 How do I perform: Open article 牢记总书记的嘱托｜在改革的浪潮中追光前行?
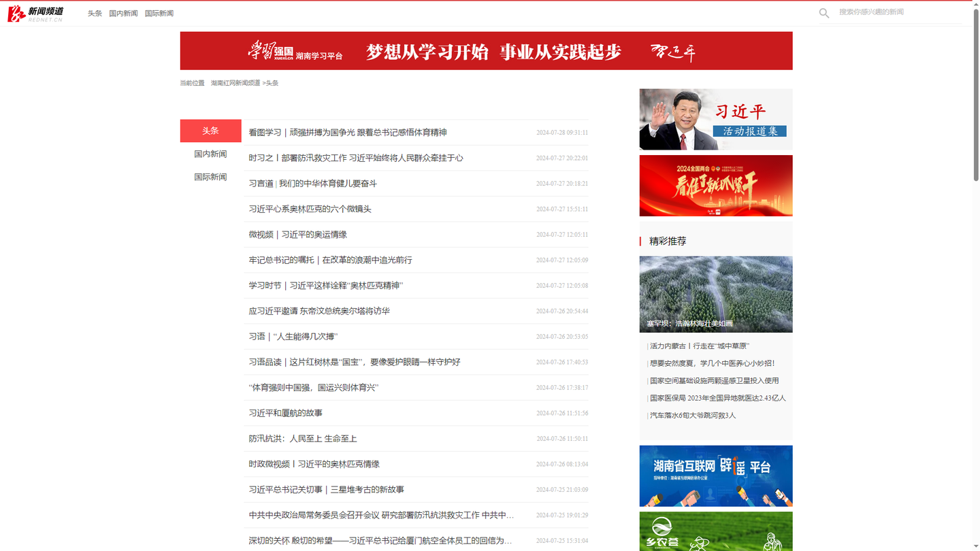(330, 260)
